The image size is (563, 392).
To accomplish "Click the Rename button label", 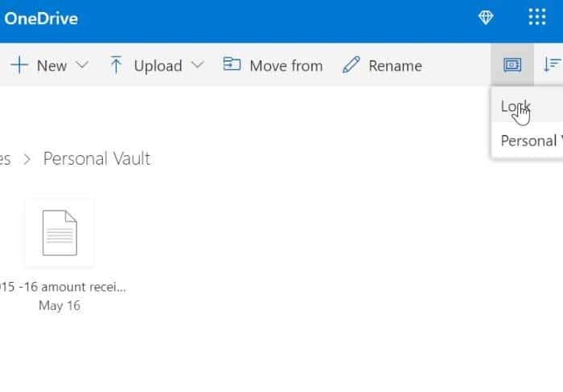I will click(396, 66).
